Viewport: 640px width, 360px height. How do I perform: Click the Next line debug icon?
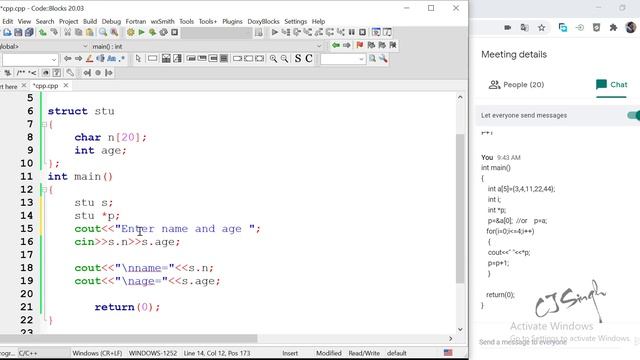pyautogui.click(x=297, y=32)
